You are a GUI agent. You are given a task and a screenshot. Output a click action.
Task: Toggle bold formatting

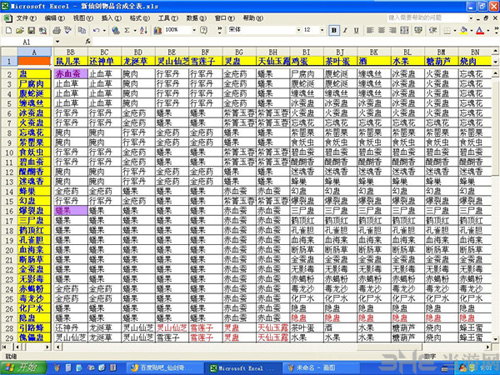click(x=334, y=31)
